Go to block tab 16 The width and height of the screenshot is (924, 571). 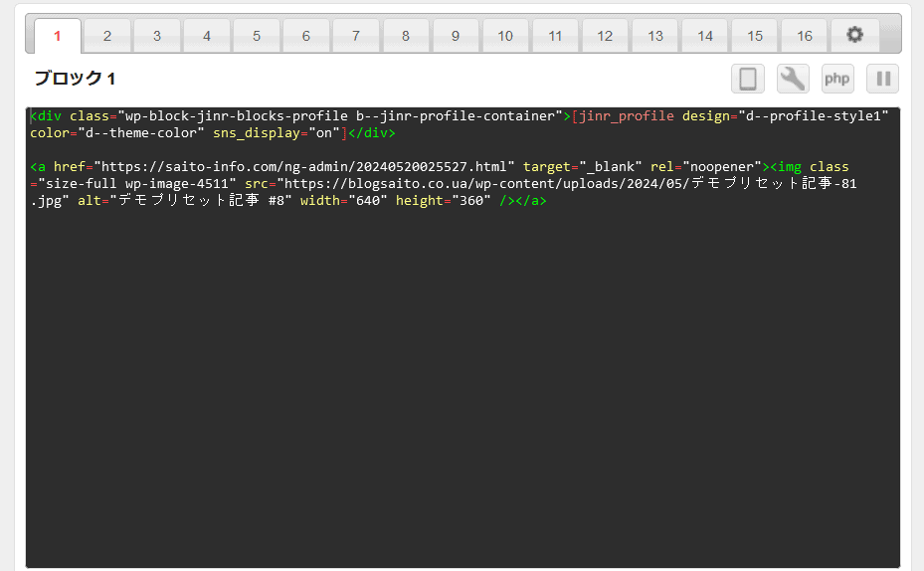click(x=805, y=36)
